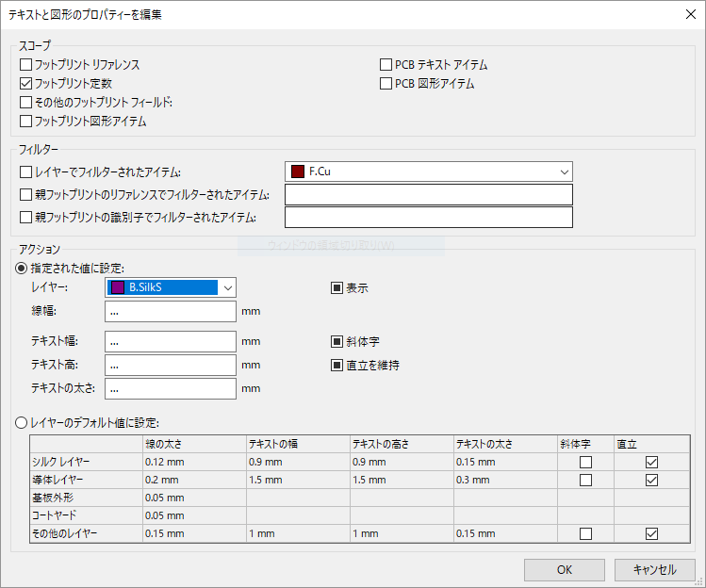706x588 pixels.
Task: Click 0.12 mm line thickness cell
Action: (194, 462)
